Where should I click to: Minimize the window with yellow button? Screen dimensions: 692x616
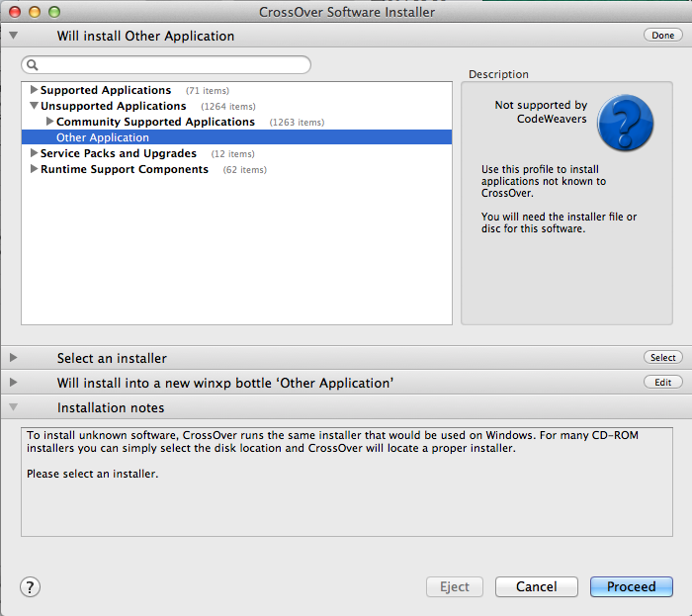35,12
